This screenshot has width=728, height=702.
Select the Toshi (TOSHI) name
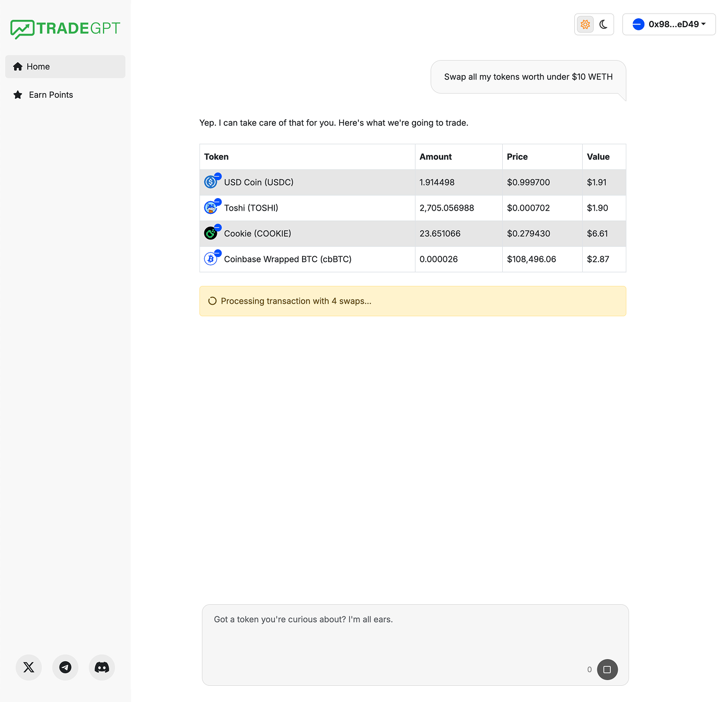coord(251,208)
